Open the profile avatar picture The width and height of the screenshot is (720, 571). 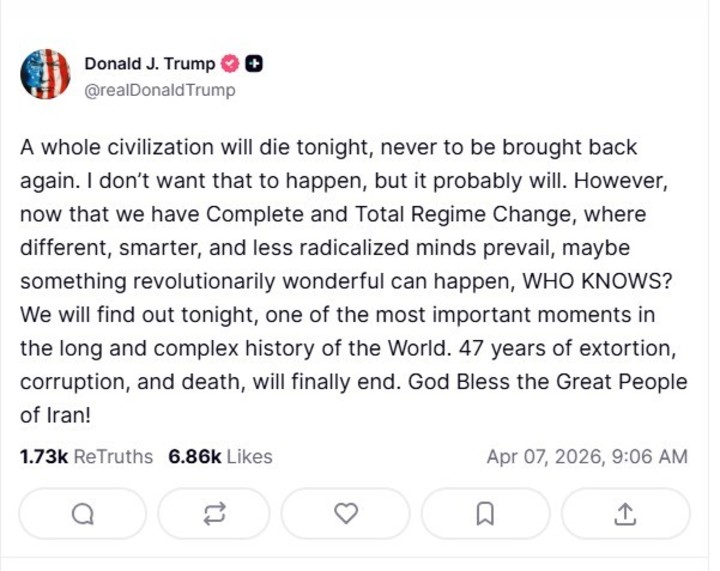point(45,74)
